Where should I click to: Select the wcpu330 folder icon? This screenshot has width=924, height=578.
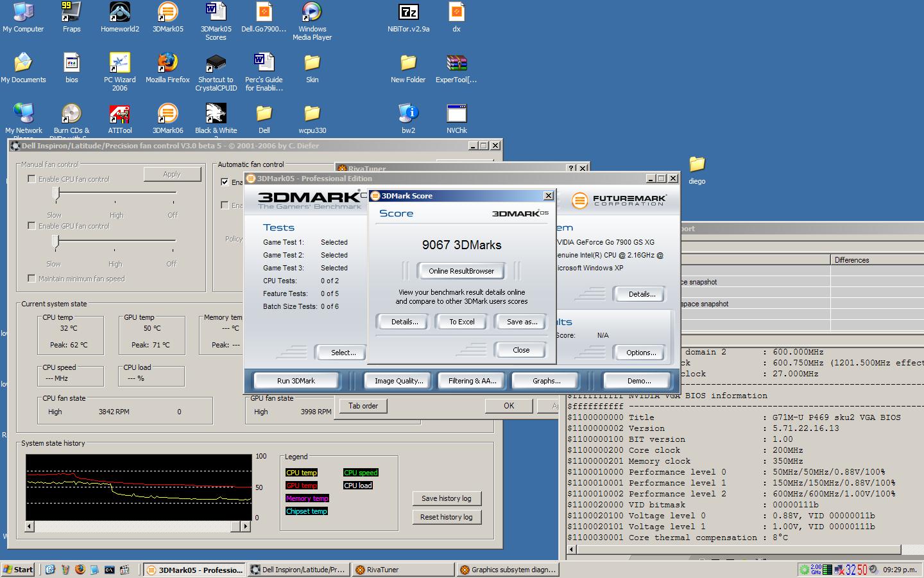click(312, 118)
